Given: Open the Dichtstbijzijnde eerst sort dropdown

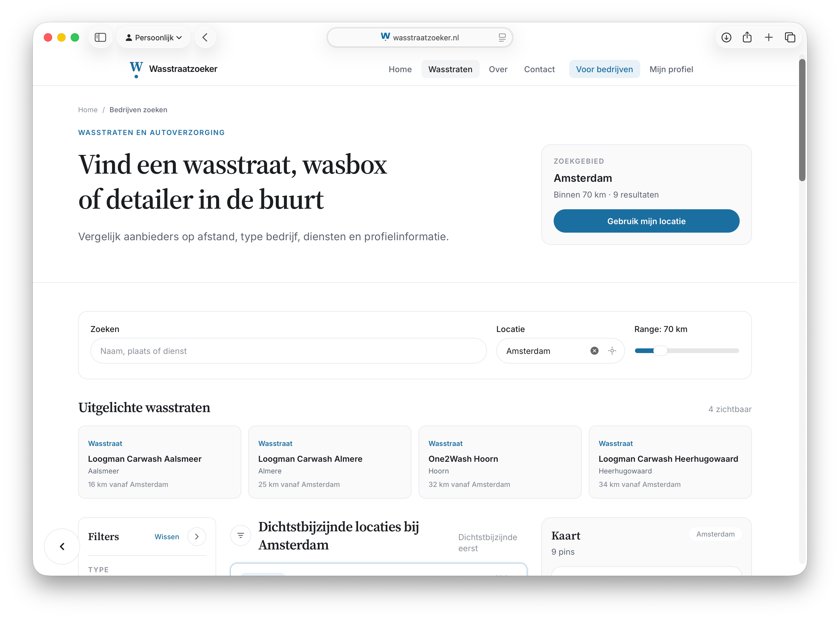Looking at the screenshot, I should [488, 542].
